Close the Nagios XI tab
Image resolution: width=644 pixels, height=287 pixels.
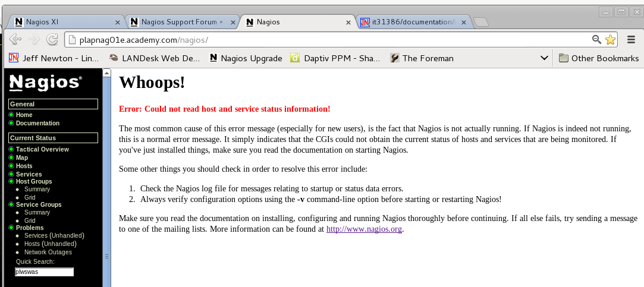(117, 22)
